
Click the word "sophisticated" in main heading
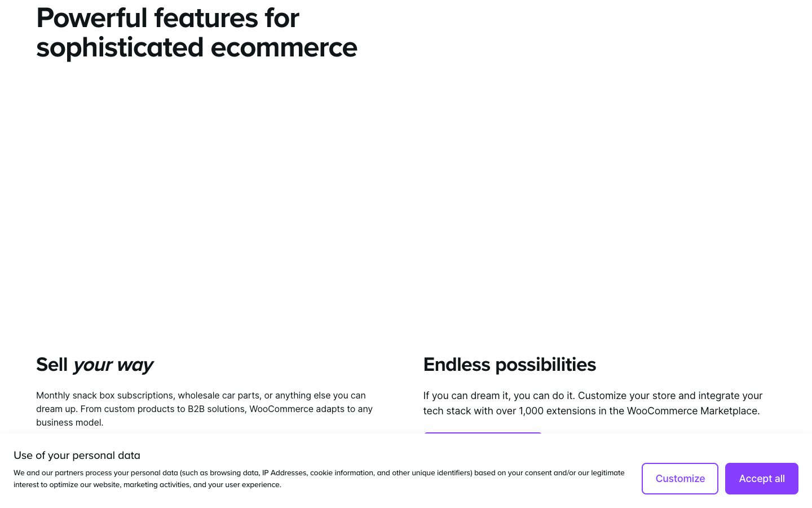120,47
